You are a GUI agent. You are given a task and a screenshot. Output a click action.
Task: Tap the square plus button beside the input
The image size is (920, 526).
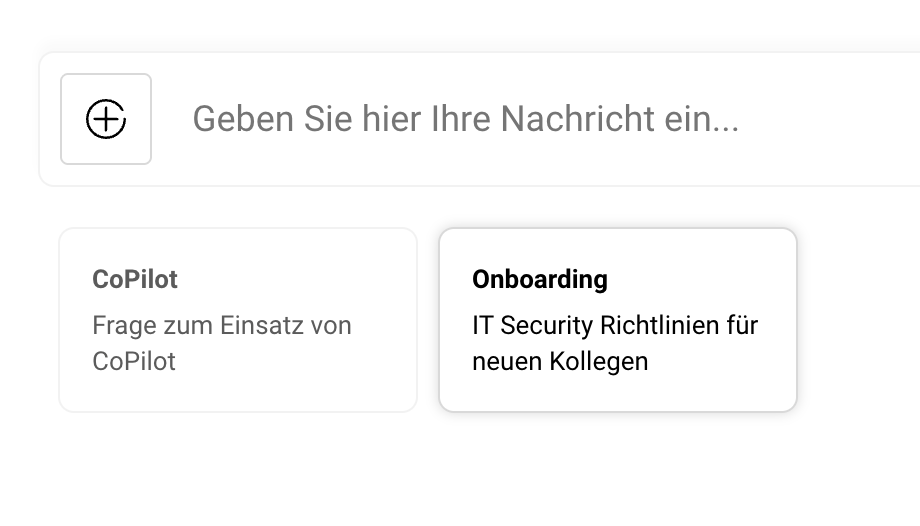click(x=106, y=119)
